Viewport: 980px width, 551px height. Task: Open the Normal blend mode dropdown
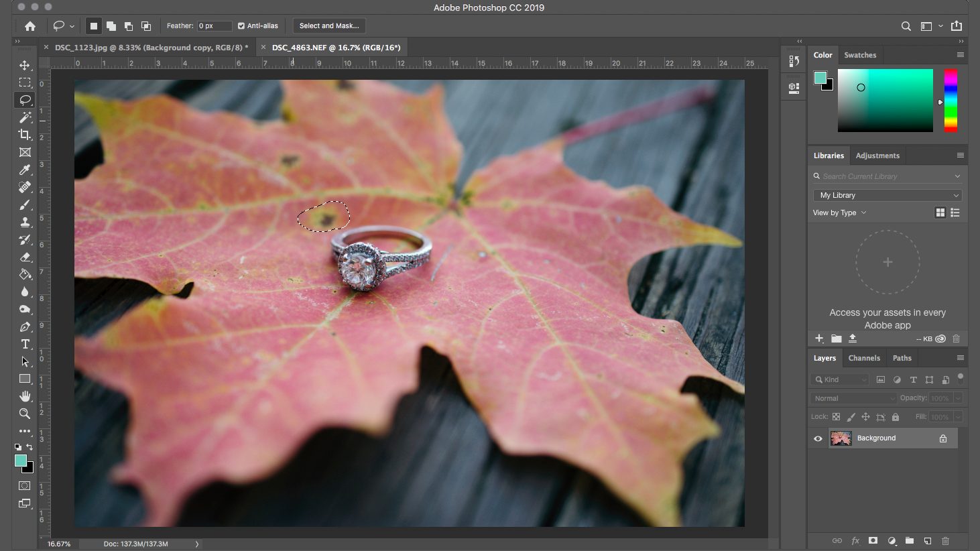853,398
